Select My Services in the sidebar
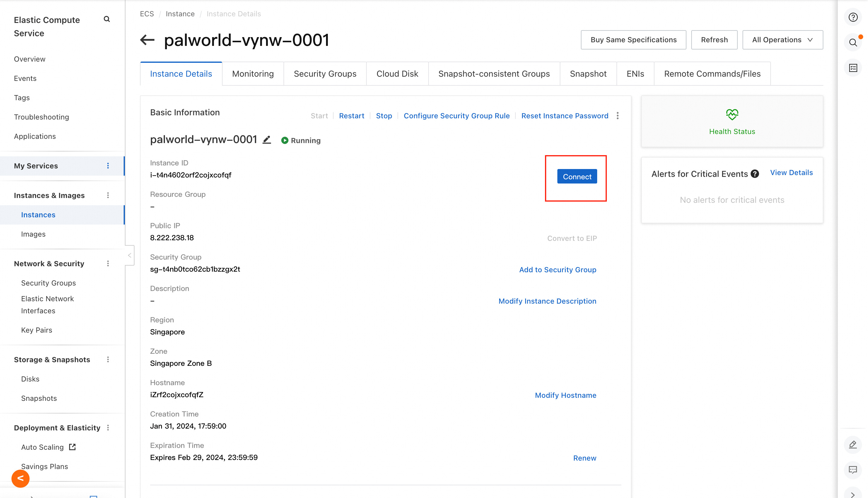This screenshot has height=498, width=868. point(62,166)
